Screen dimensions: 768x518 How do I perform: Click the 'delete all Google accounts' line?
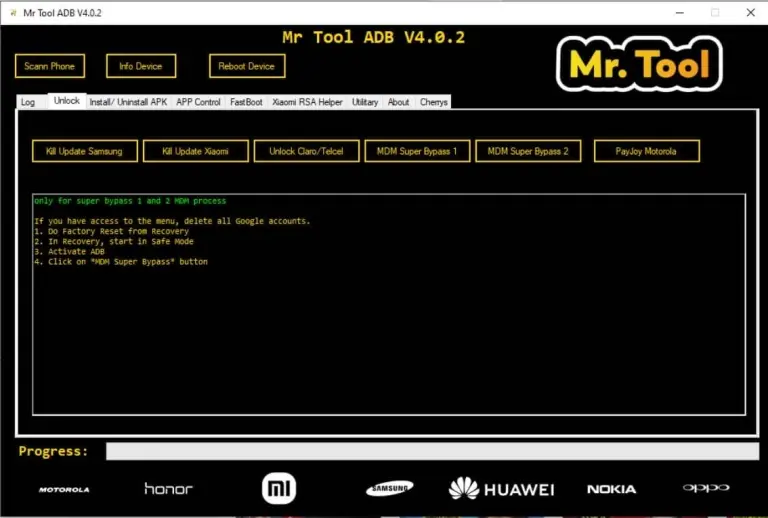point(172,221)
